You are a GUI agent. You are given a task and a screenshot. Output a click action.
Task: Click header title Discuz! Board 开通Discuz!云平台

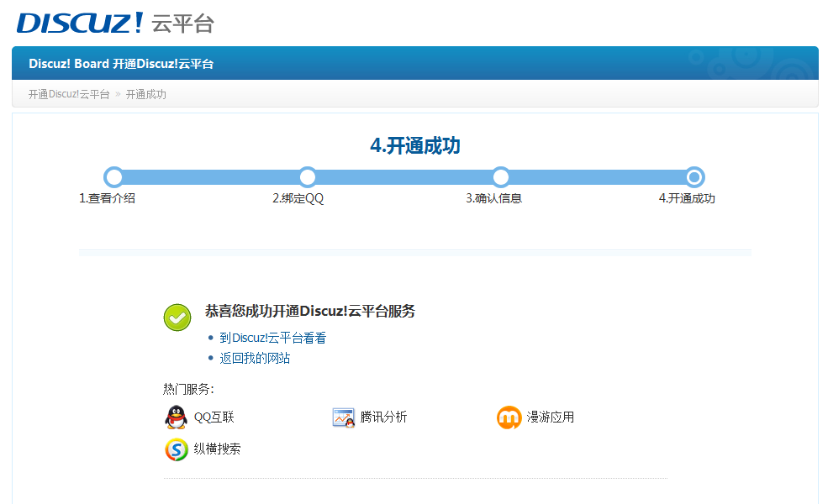(x=121, y=64)
